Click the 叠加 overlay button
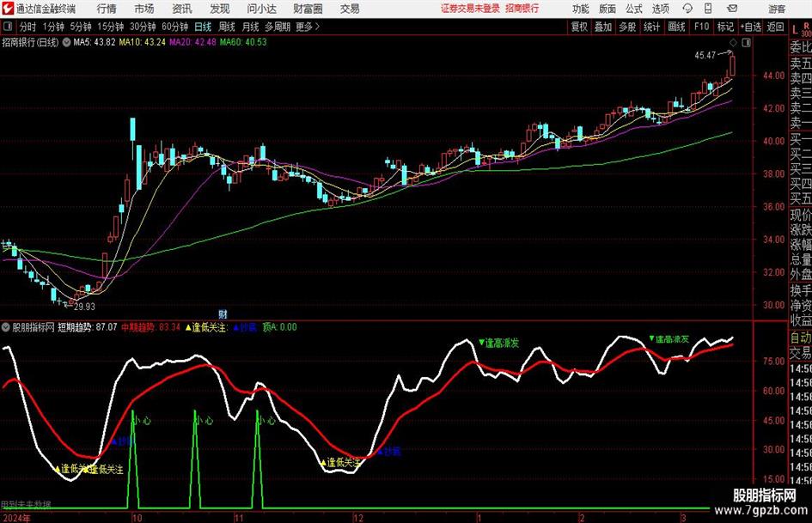This screenshot has width=812, height=523. pyautogui.click(x=603, y=27)
